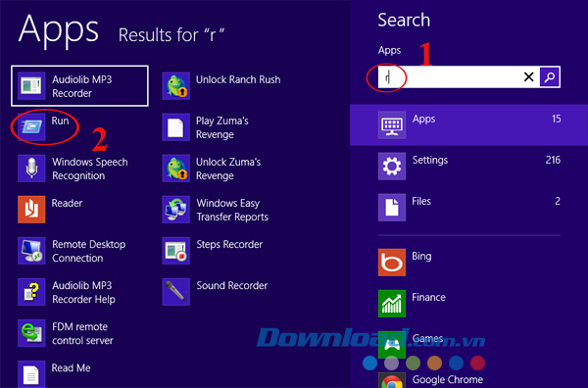
Task: Launch Run via its icon
Action: [31, 127]
